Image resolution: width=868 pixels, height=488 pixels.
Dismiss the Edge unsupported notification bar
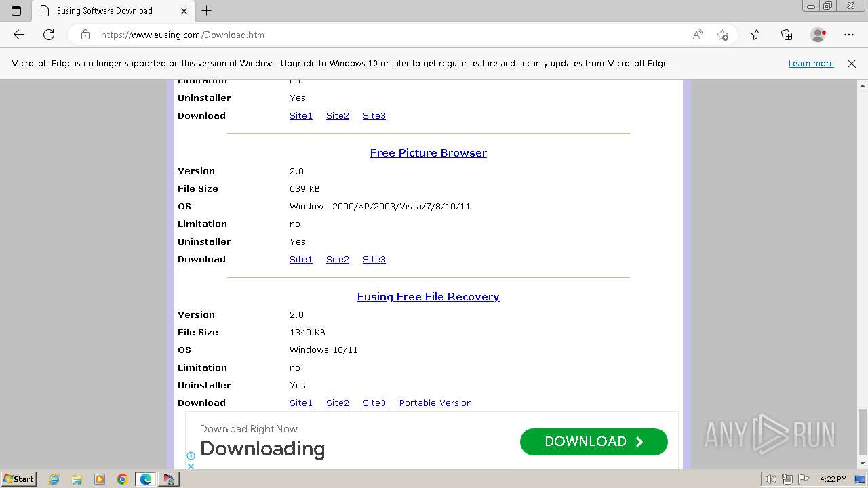(x=852, y=63)
